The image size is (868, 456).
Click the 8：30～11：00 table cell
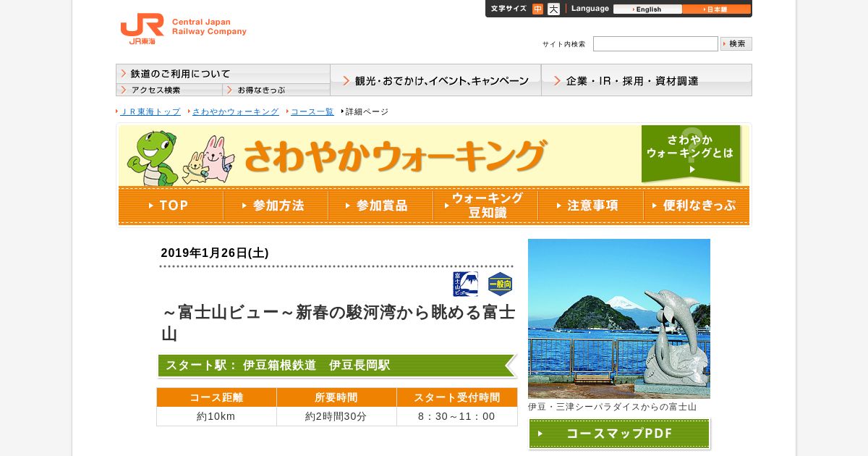pyautogui.click(x=457, y=416)
